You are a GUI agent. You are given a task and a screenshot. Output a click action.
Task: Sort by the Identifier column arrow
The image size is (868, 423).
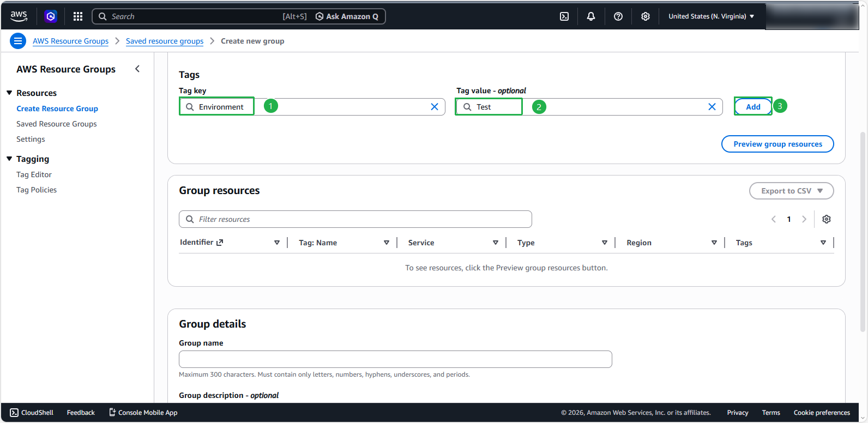[277, 243]
